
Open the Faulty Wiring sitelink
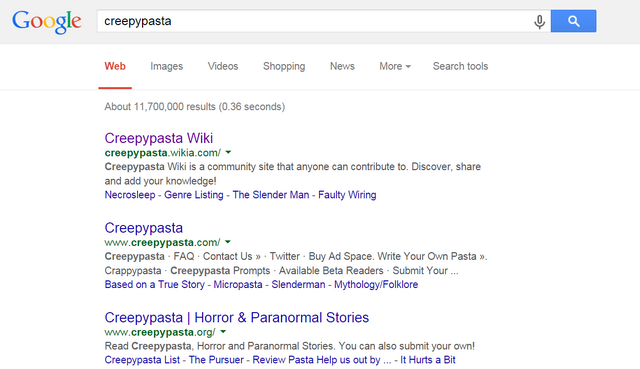[x=347, y=195]
